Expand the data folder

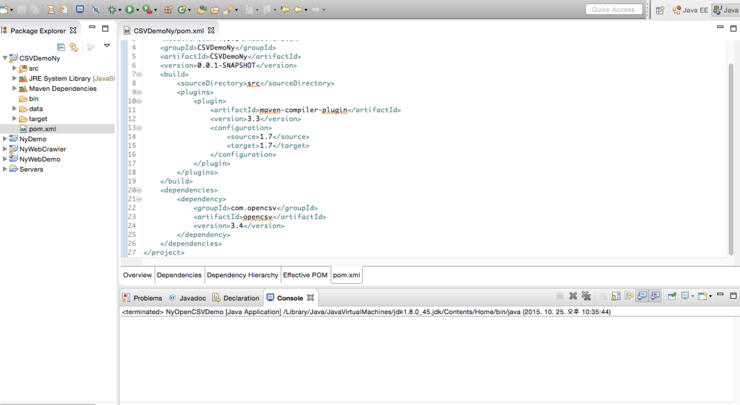pyautogui.click(x=14, y=109)
